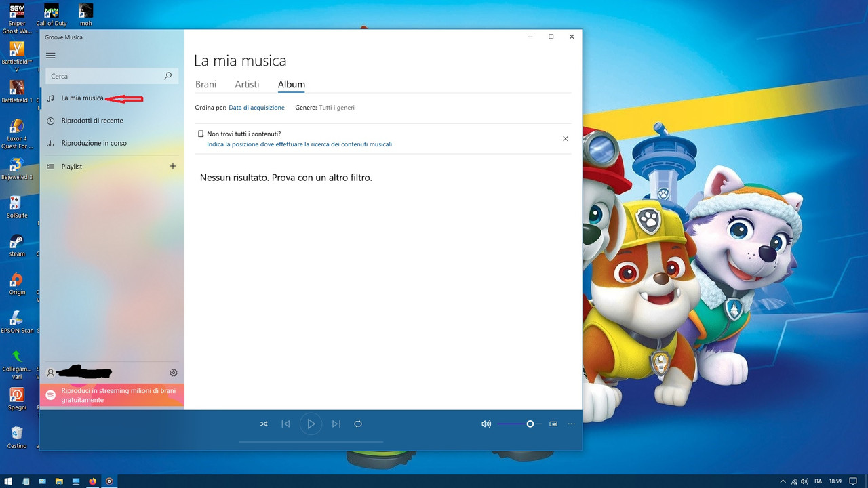Select the Spegni desktop shortcut
Image resolution: width=868 pixels, height=488 pixels.
17,399
